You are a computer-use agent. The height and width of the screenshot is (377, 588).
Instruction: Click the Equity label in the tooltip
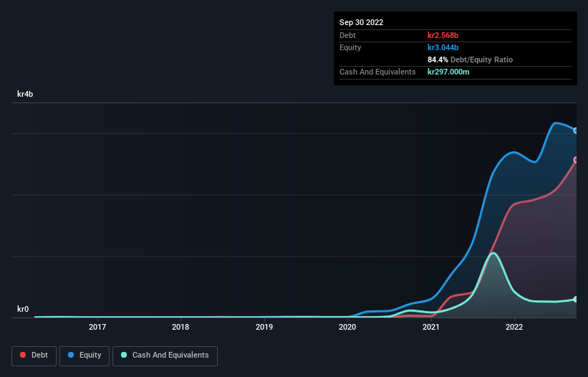pos(350,47)
